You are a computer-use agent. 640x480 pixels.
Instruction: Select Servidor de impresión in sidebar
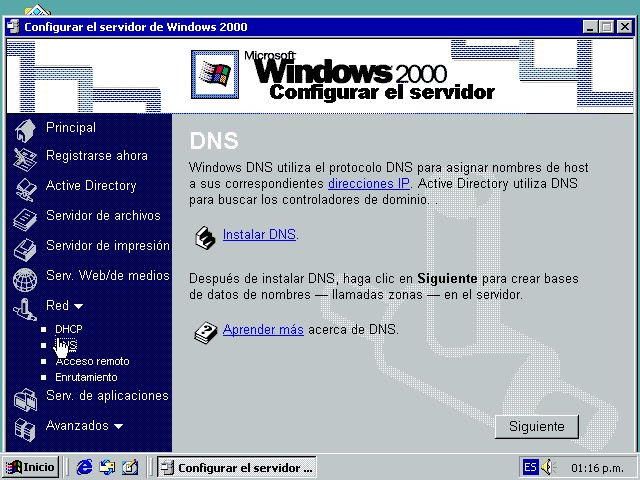[x=108, y=245]
